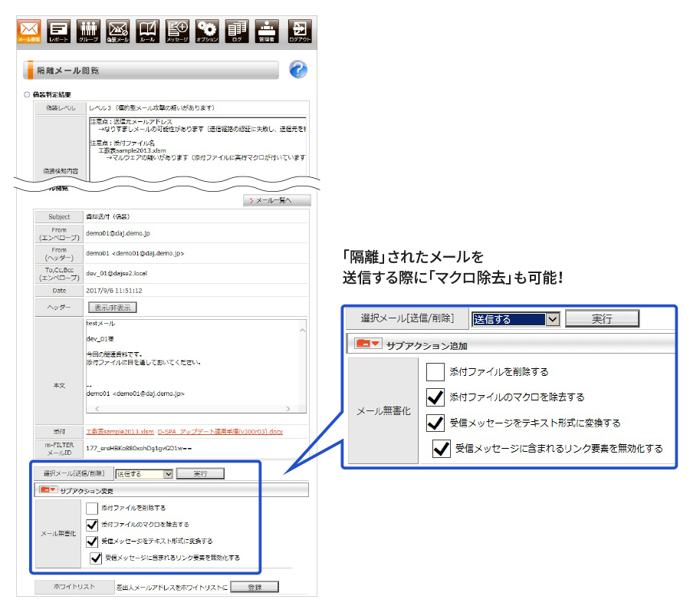Open the レポート report icon
Viewport: 690px width, 616px height.
[58, 30]
